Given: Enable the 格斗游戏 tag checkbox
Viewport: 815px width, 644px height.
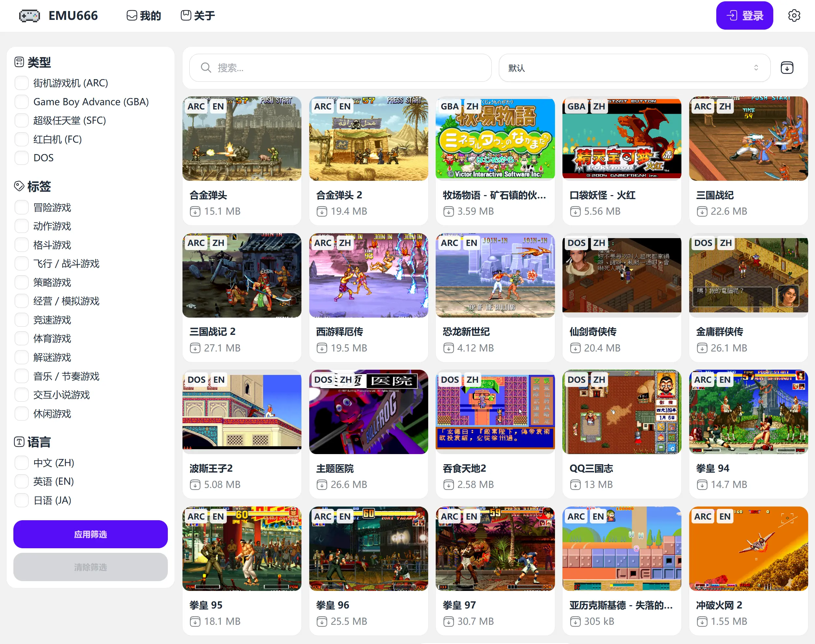Looking at the screenshot, I should click(22, 245).
